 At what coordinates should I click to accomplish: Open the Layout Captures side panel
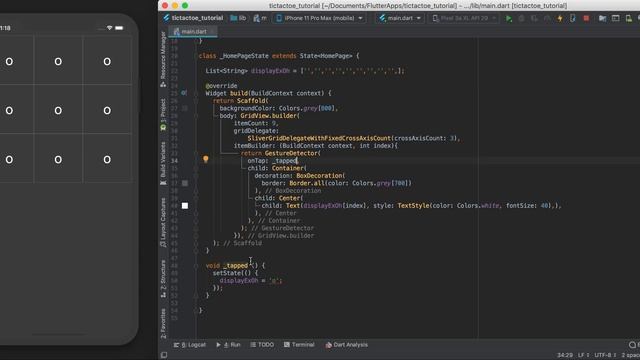163,222
